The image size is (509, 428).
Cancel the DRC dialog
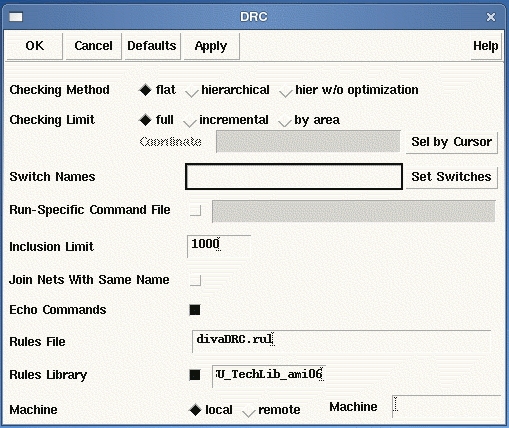(x=93, y=46)
